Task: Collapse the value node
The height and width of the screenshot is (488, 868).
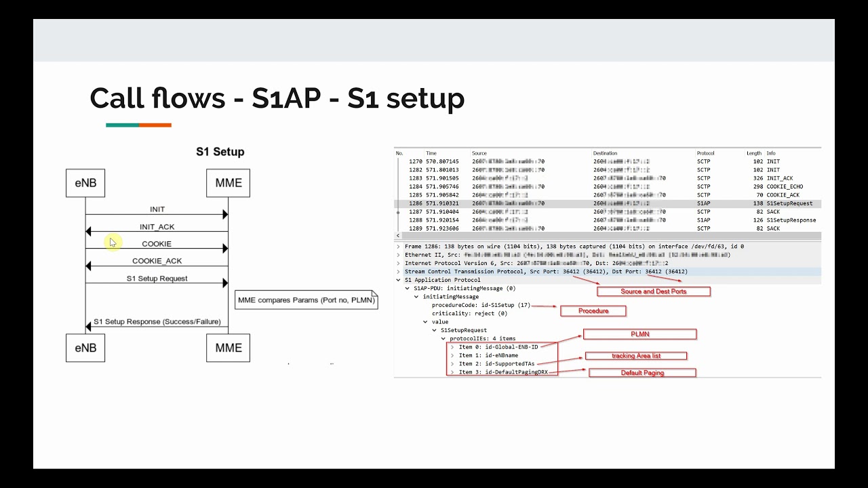Action: (425, 322)
